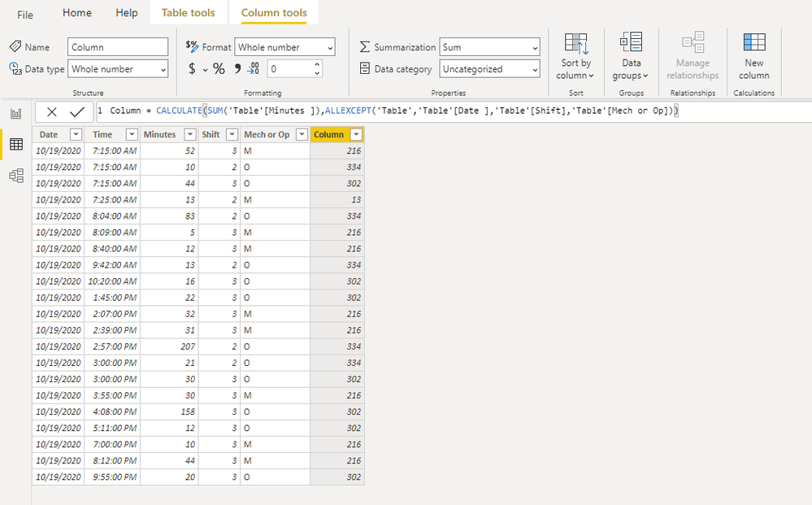Open Report view from sidebar

pos(16,113)
